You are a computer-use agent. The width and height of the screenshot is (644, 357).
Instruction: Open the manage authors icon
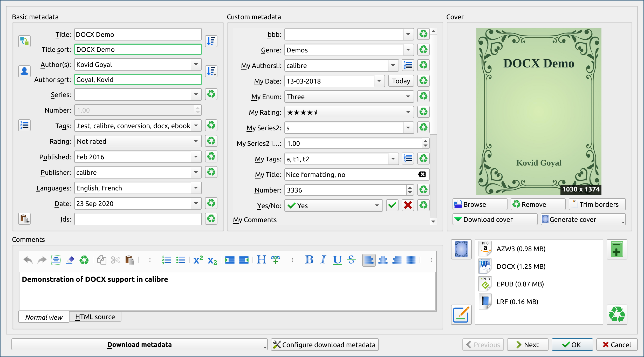24,71
